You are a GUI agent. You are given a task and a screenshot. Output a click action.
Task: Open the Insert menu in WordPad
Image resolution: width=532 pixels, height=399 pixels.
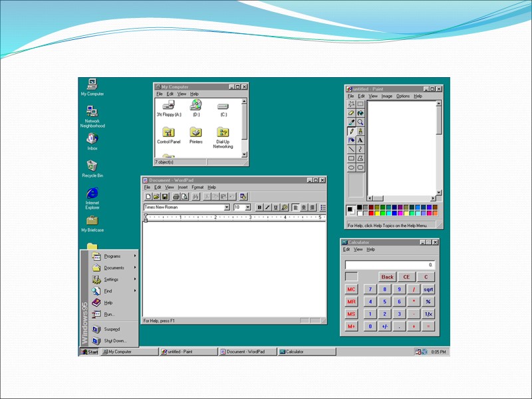click(x=182, y=188)
